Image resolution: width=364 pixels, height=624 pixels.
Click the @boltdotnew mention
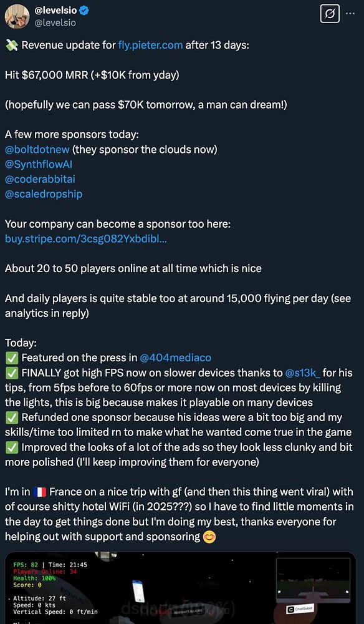click(35, 149)
